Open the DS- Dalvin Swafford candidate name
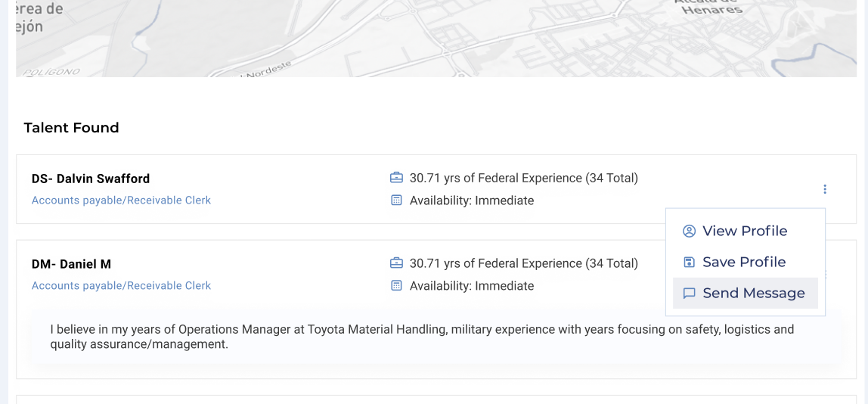This screenshot has height=404, width=868. (91, 179)
